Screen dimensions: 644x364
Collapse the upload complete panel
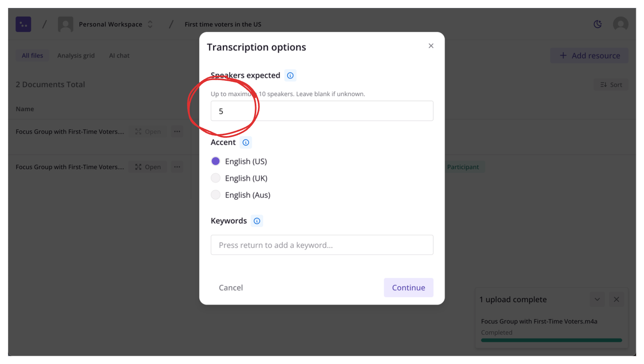click(597, 300)
